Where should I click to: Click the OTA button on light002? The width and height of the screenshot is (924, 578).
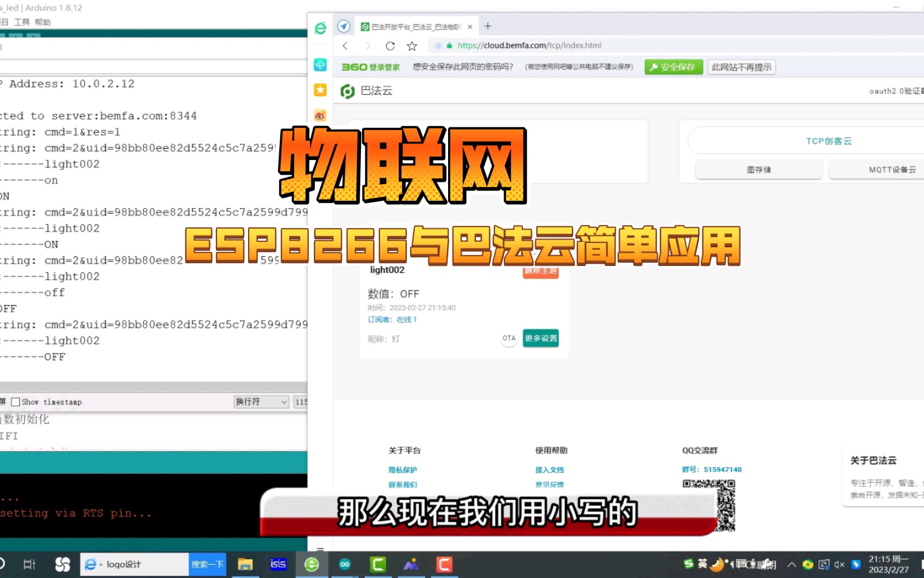coord(509,338)
